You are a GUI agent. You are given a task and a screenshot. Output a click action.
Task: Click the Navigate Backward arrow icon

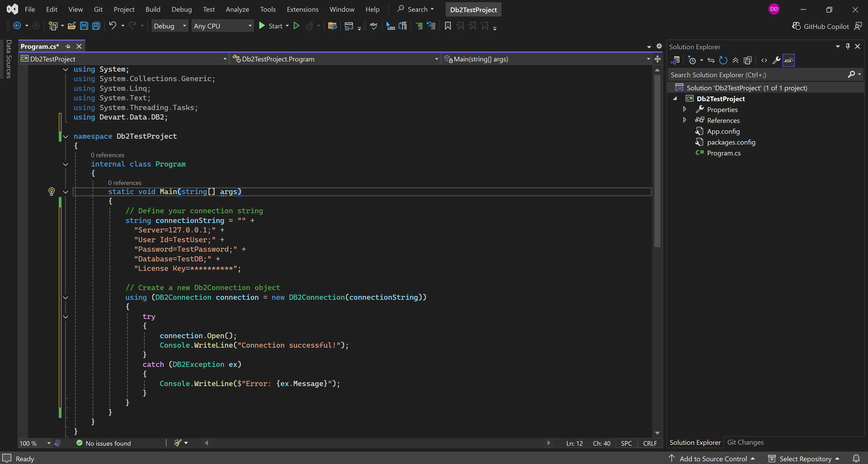click(17, 26)
